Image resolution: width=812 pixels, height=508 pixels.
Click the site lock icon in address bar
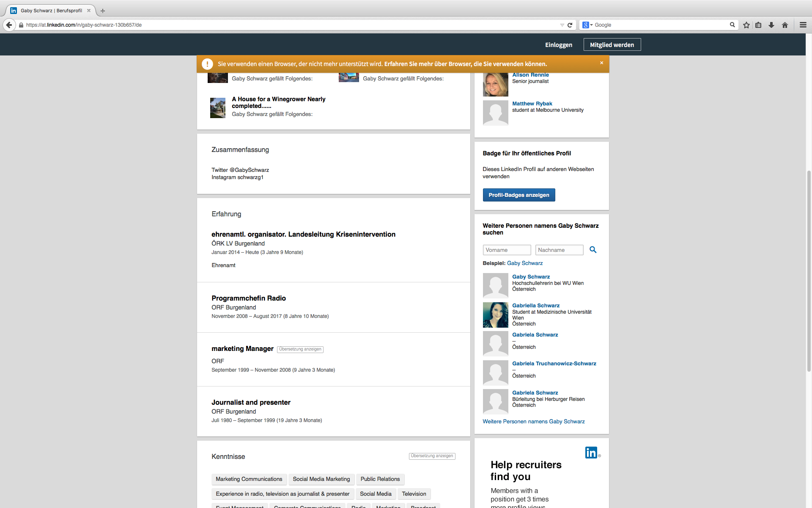tap(21, 25)
